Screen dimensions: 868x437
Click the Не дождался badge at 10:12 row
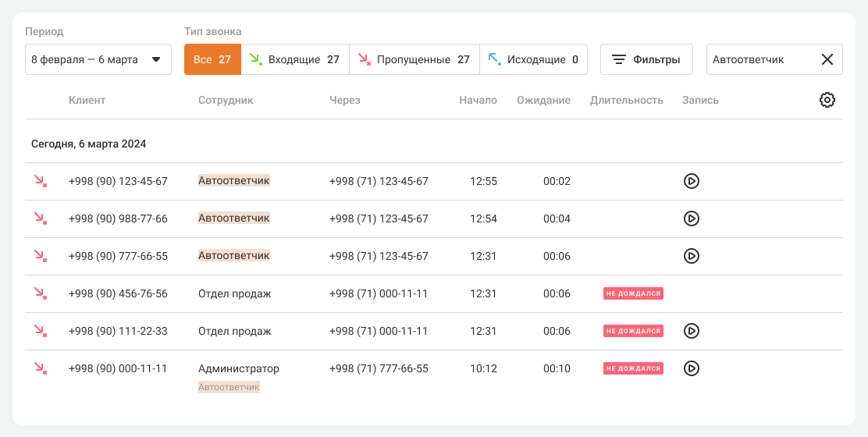pyautogui.click(x=633, y=368)
